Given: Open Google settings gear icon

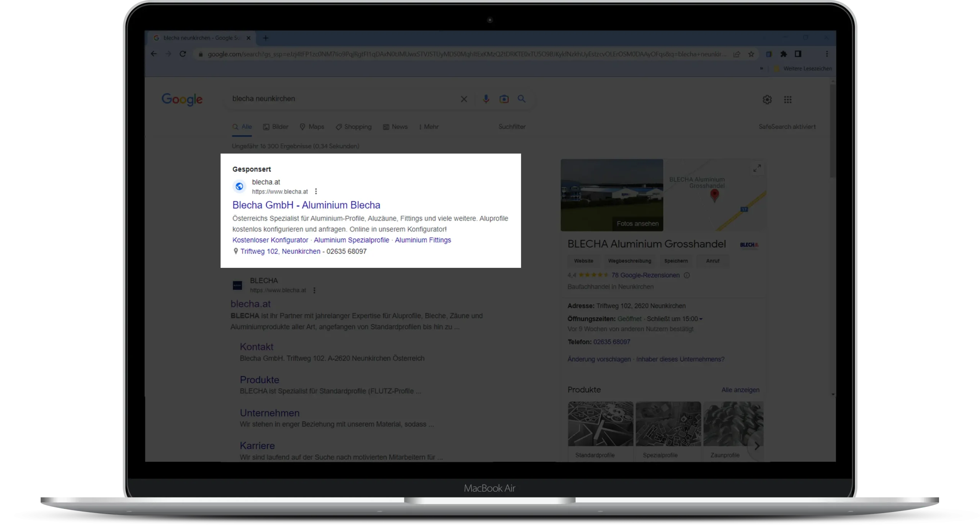Looking at the screenshot, I should click(767, 99).
